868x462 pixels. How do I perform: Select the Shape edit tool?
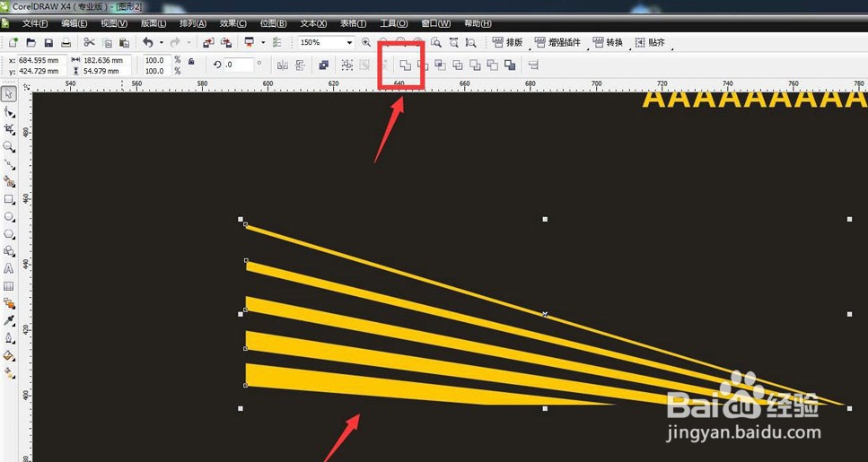(9, 112)
